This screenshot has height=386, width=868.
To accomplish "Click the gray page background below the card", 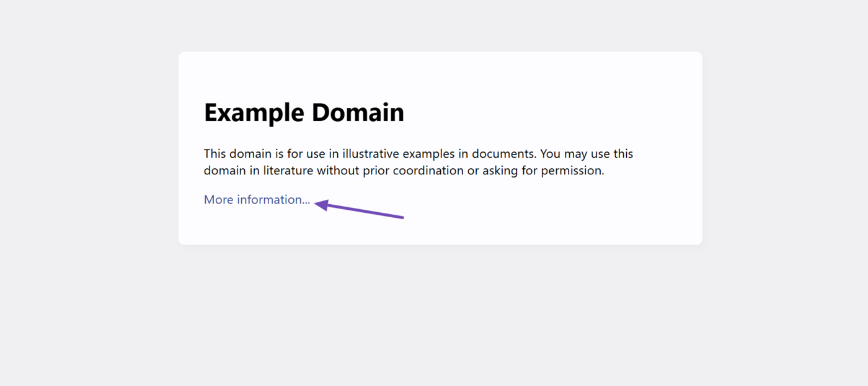I will coord(434,316).
